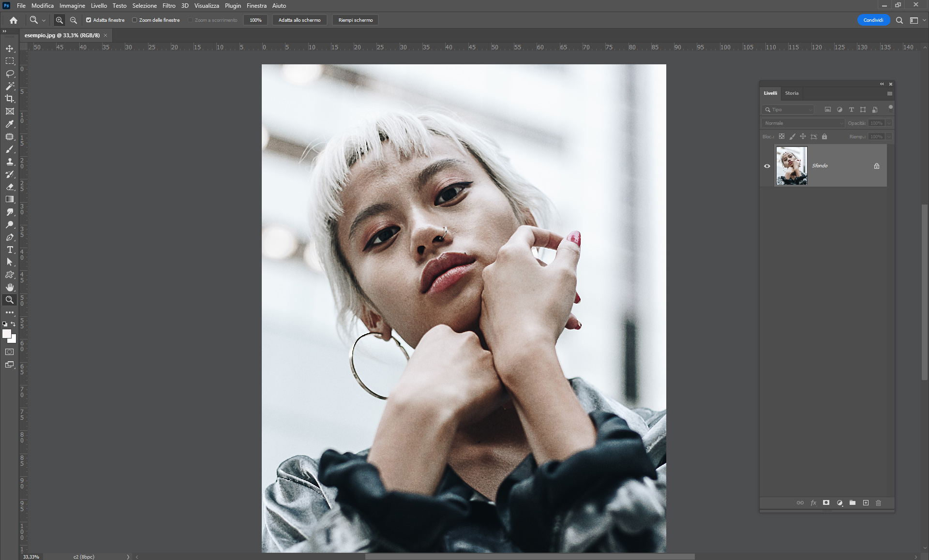Open the Opacità value dropdown arrow
The width and height of the screenshot is (929, 560).
[x=889, y=123]
